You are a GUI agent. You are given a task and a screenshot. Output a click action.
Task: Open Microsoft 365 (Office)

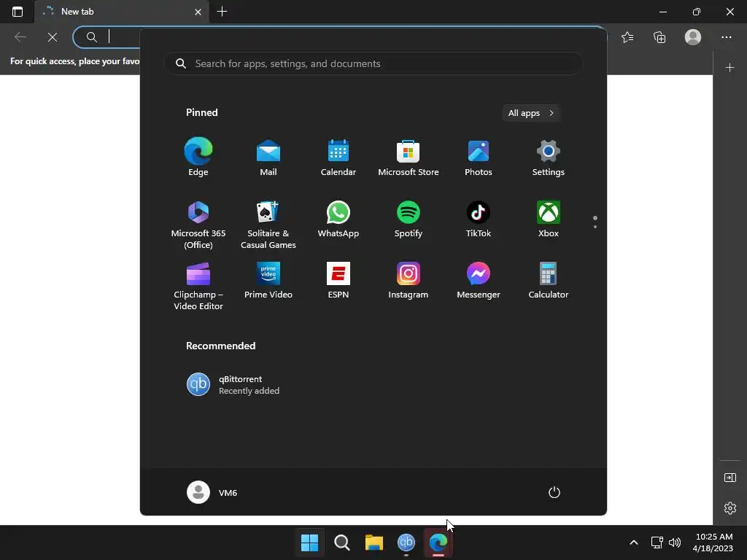pyautogui.click(x=198, y=225)
